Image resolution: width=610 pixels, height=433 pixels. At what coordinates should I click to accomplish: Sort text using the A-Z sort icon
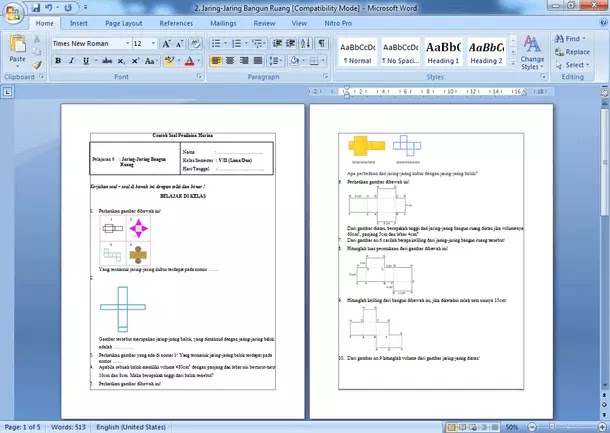point(305,43)
